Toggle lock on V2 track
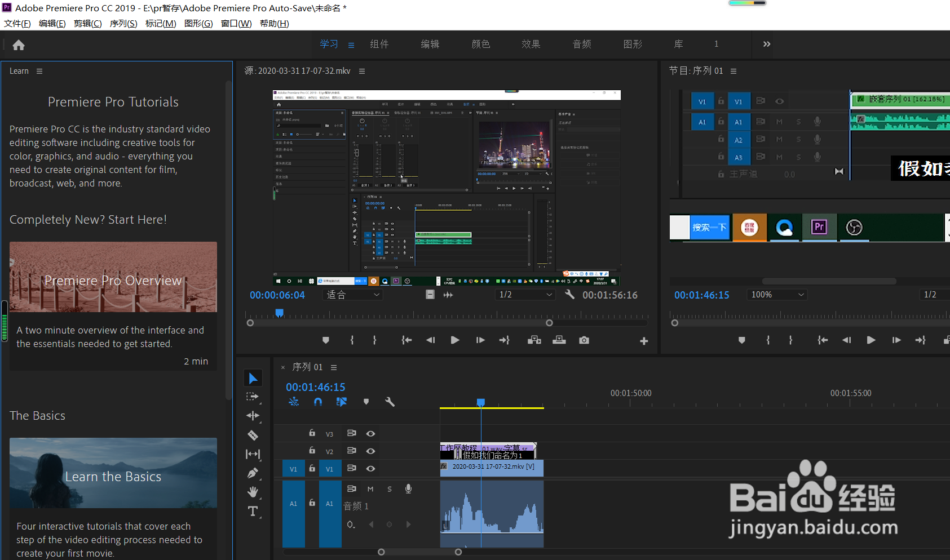Image resolution: width=950 pixels, height=560 pixels. coord(312,450)
